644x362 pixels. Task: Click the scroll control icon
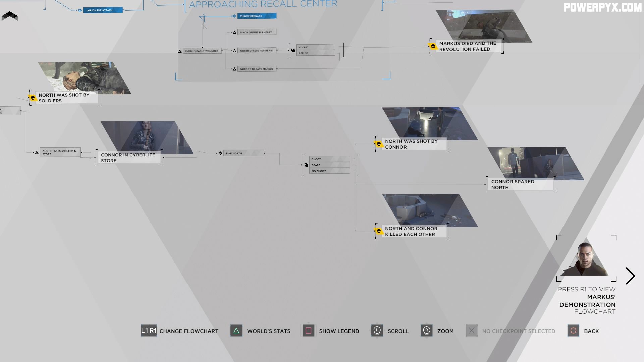tap(377, 330)
